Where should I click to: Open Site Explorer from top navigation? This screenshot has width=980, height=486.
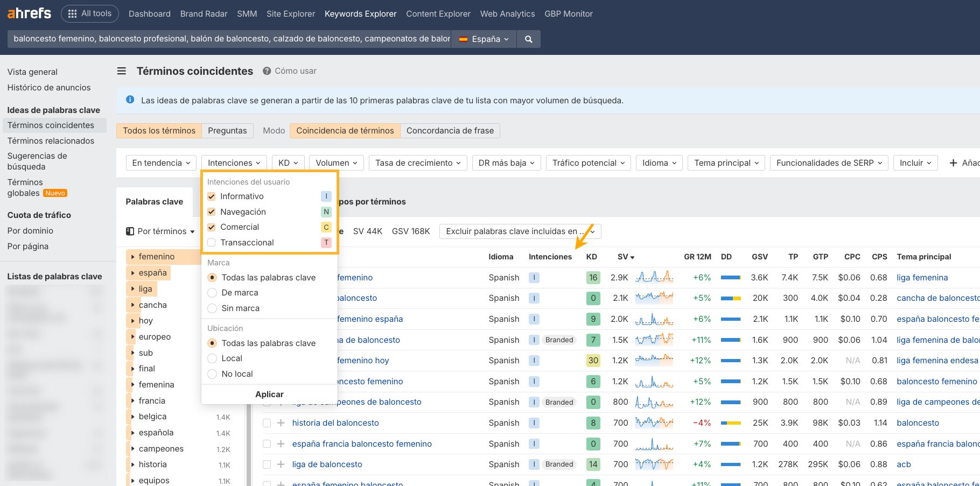[290, 14]
